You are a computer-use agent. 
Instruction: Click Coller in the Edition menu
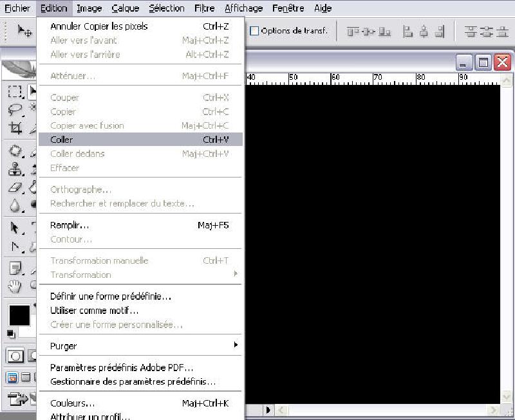click(140, 140)
